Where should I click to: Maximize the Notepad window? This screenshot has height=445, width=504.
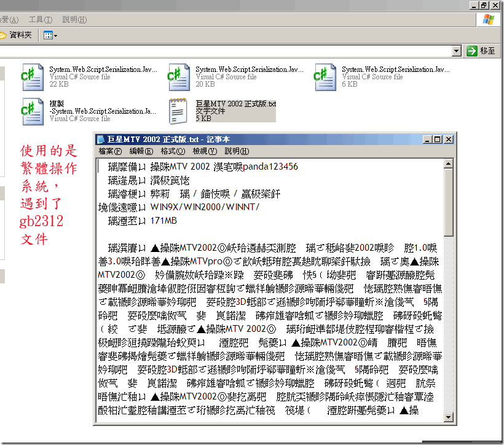click(437, 140)
